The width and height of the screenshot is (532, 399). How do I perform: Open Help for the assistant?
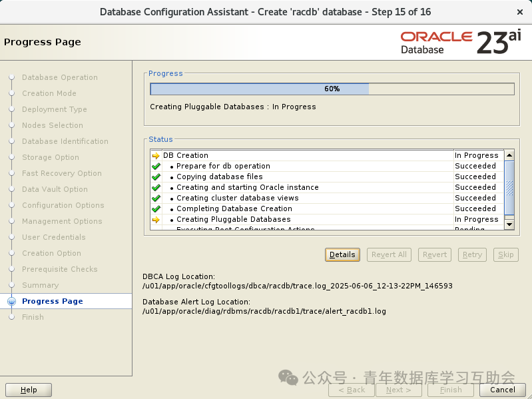pos(29,390)
